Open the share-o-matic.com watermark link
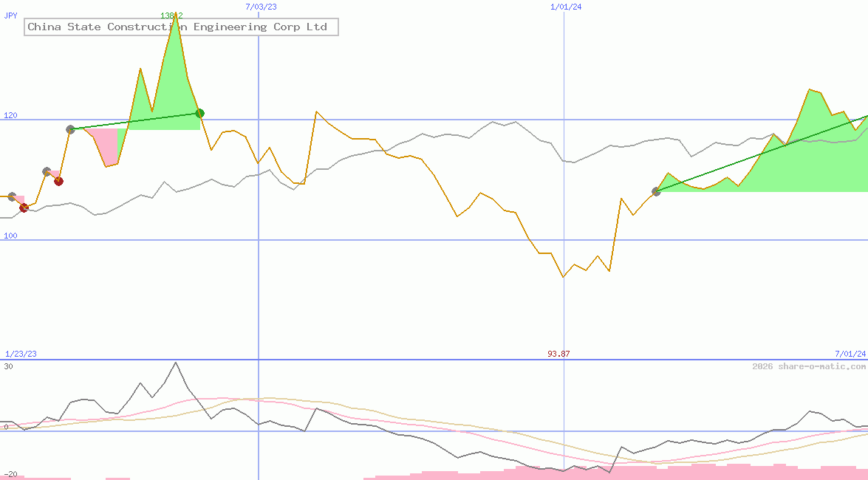This screenshot has width=868, height=480. click(809, 366)
